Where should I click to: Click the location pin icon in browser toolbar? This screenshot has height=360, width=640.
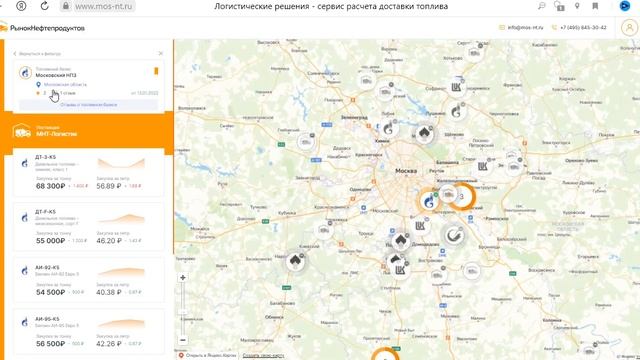tap(577, 6)
